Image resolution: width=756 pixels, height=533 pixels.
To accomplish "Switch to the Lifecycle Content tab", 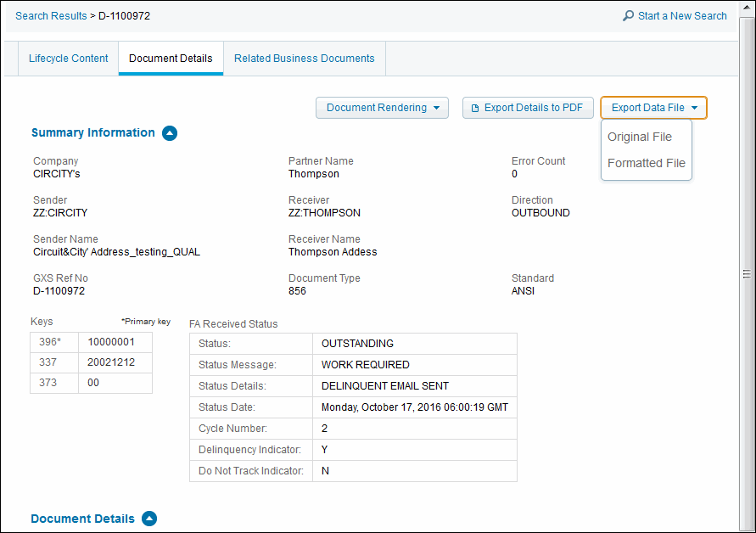I will (x=69, y=59).
